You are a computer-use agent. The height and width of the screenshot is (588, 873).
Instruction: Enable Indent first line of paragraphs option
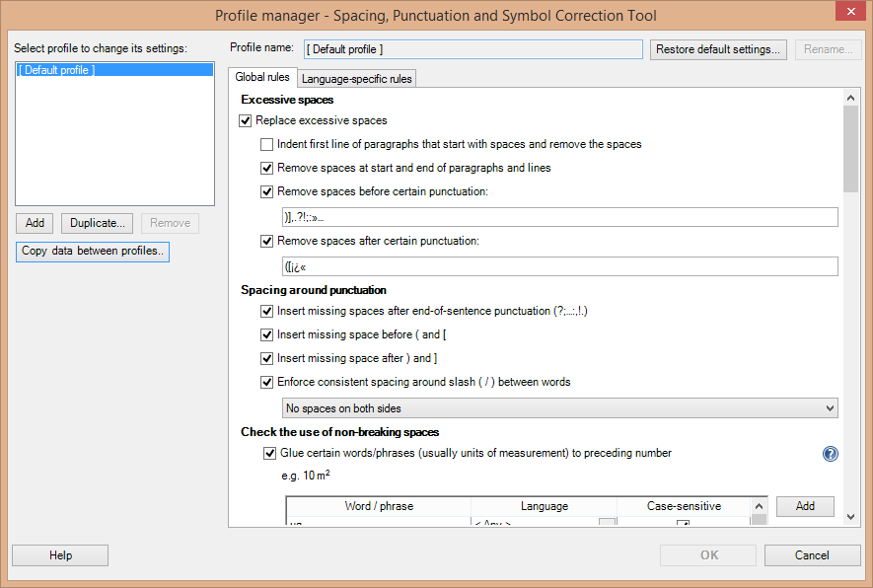(x=267, y=144)
